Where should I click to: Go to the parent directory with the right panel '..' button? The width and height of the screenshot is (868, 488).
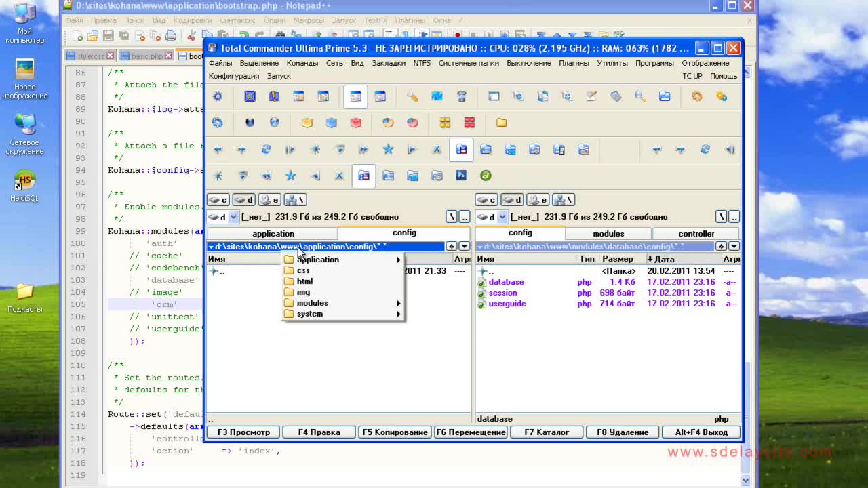click(734, 217)
